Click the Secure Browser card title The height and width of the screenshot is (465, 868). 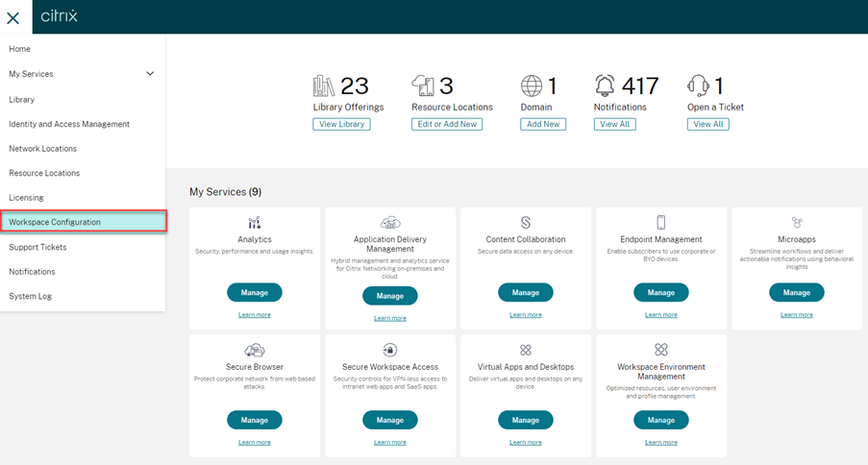point(255,366)
